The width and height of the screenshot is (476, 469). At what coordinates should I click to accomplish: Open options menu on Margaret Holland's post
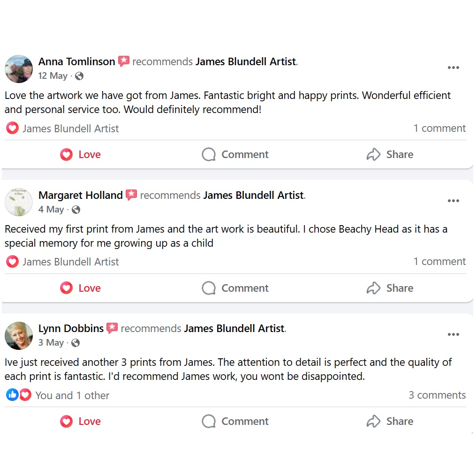[x=453, y=201]
